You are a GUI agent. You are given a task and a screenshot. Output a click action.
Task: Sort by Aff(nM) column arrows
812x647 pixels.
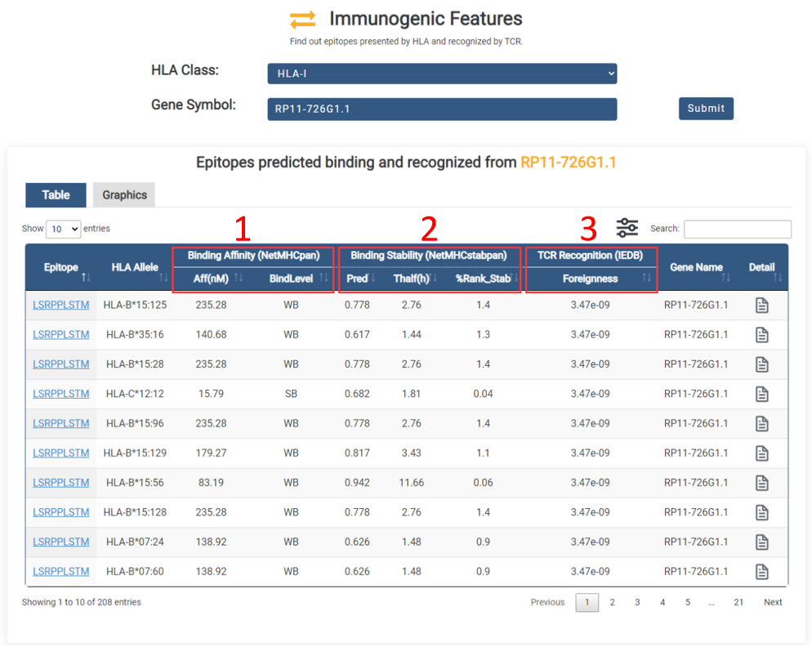tap(239, 279)
